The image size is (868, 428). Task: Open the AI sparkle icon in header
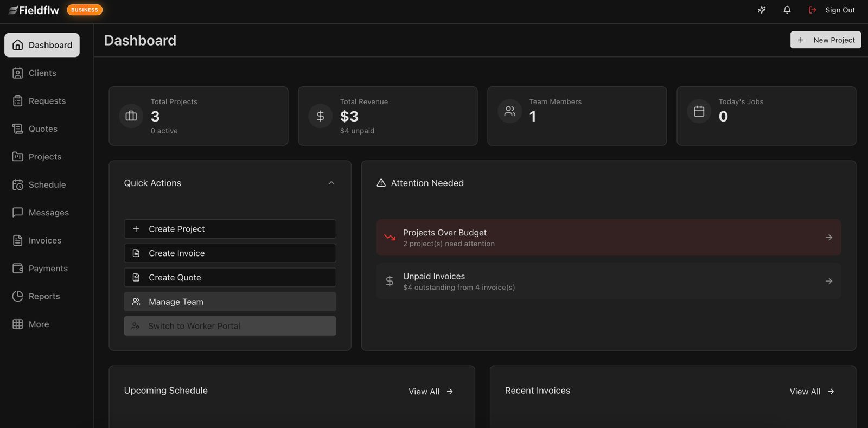coord(762,10)
